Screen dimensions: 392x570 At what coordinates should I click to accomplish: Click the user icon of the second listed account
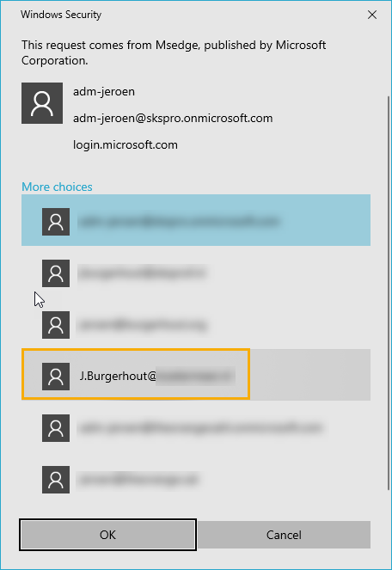point(56,273)
